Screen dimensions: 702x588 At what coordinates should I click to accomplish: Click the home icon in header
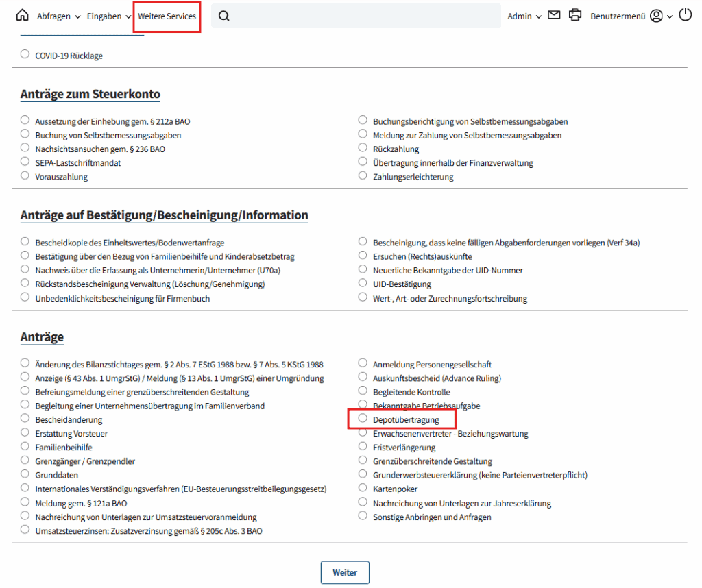pyautogui.click(x=23, y=15)
